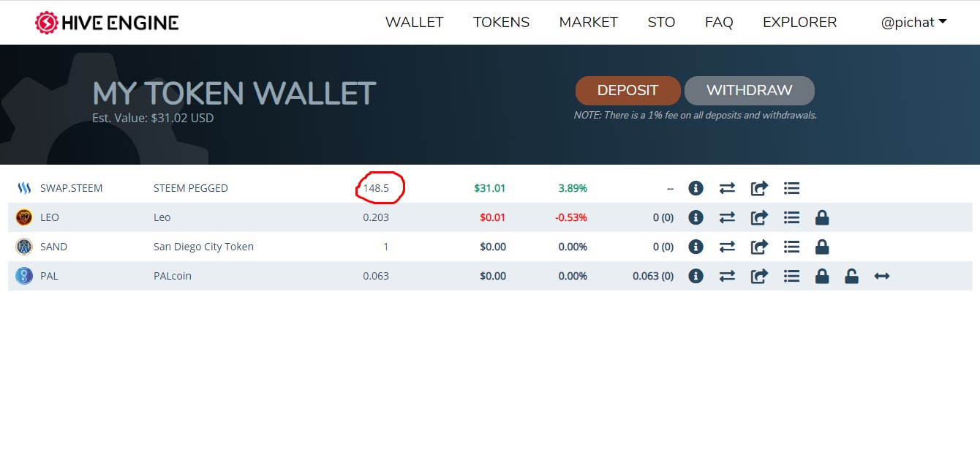
Task: Select the LEO symbol text
Action: 50,217
